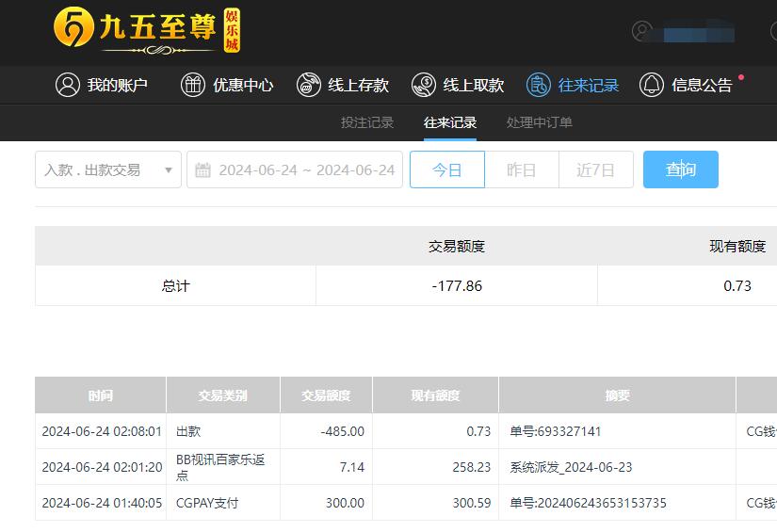The height and width of the screenshot is (532, 777).
Task: Switch to 处理中订单 tab
Action: (x=539, y=122)
